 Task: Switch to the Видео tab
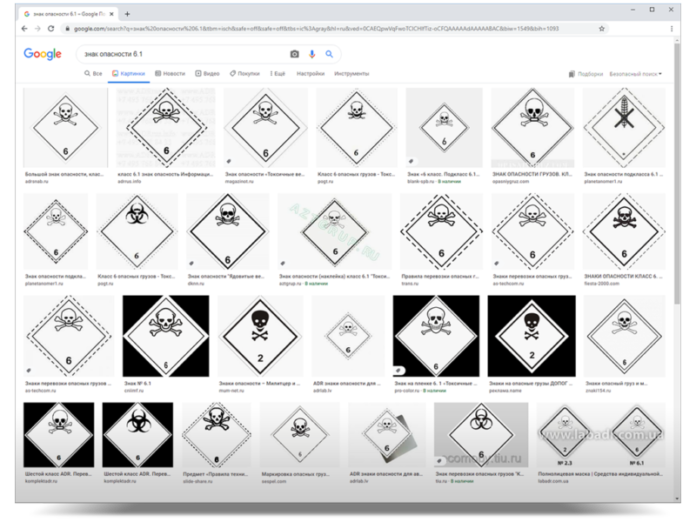208,74
